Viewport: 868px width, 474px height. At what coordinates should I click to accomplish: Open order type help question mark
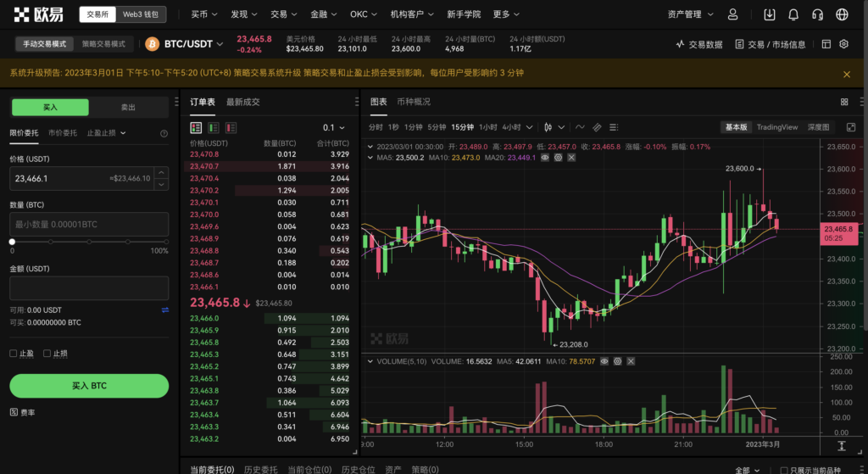point(164,133)
